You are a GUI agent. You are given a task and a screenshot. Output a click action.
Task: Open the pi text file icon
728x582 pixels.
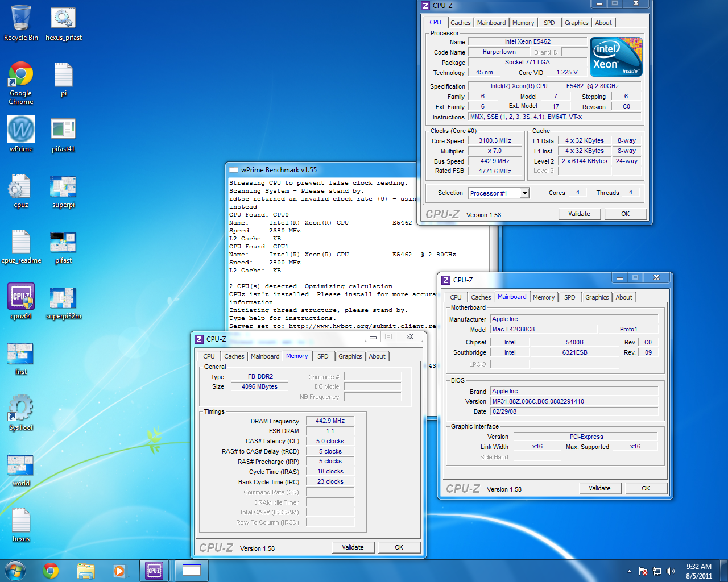[x=64, y=80]
